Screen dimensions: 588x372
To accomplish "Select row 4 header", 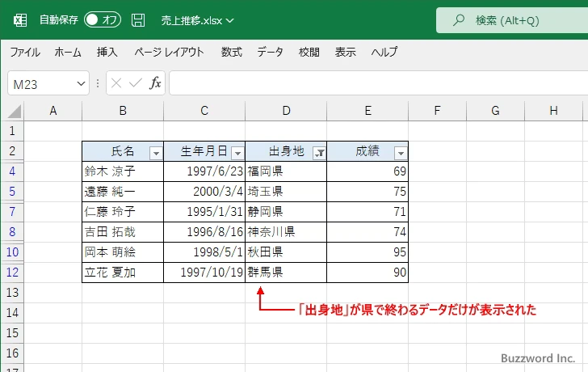I will [12, 171].
